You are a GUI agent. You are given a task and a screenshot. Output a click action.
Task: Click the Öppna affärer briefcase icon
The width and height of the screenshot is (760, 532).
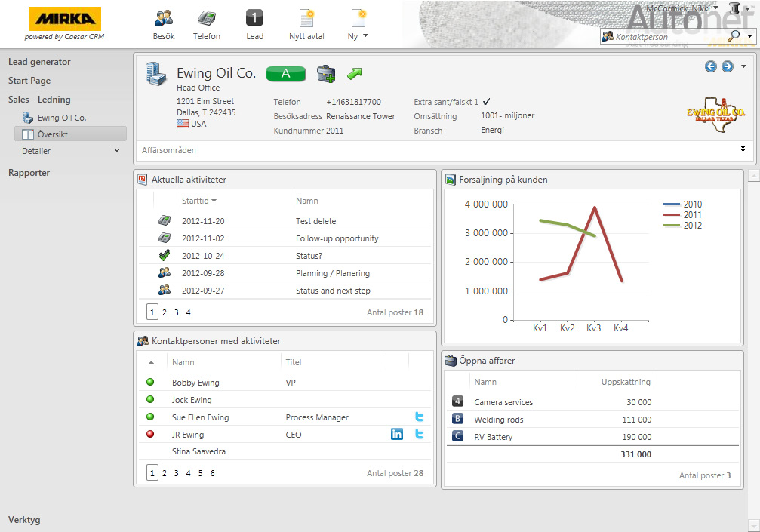click(x=451, y=361)
